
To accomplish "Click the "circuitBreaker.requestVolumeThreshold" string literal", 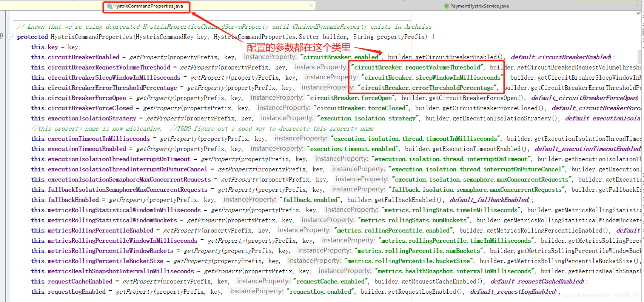I will click(417, 67).
